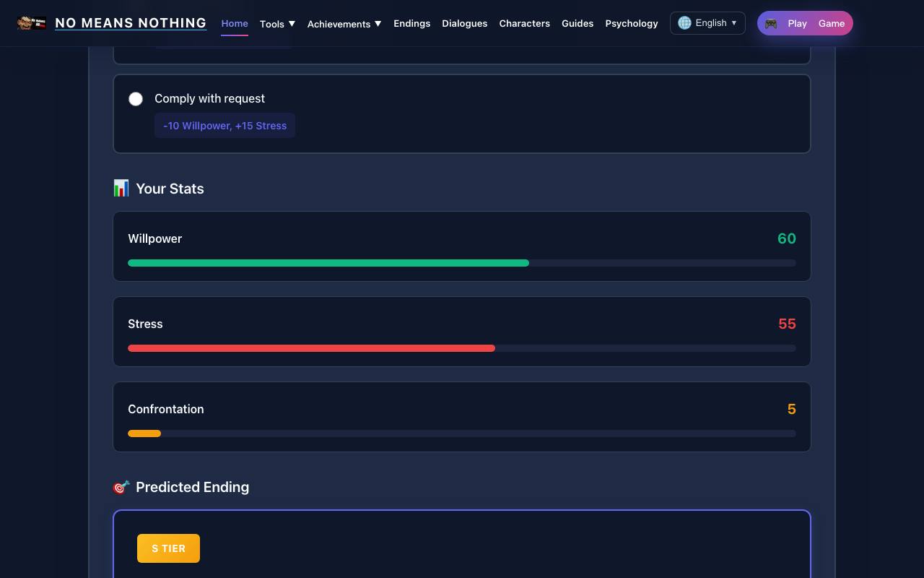Click the Confrontation value 5
This screenshot has height=578, width=924.
point(791,409)
